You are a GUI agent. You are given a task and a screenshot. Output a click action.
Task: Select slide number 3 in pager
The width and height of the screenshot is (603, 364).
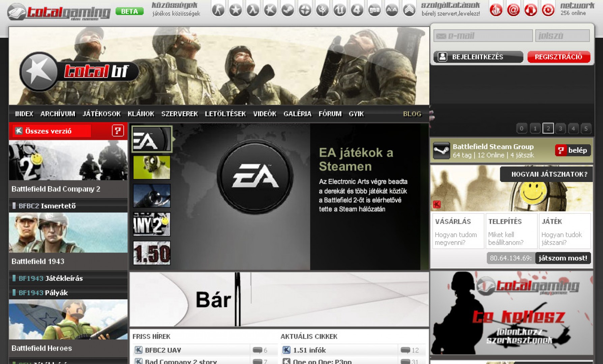[561, 128]
